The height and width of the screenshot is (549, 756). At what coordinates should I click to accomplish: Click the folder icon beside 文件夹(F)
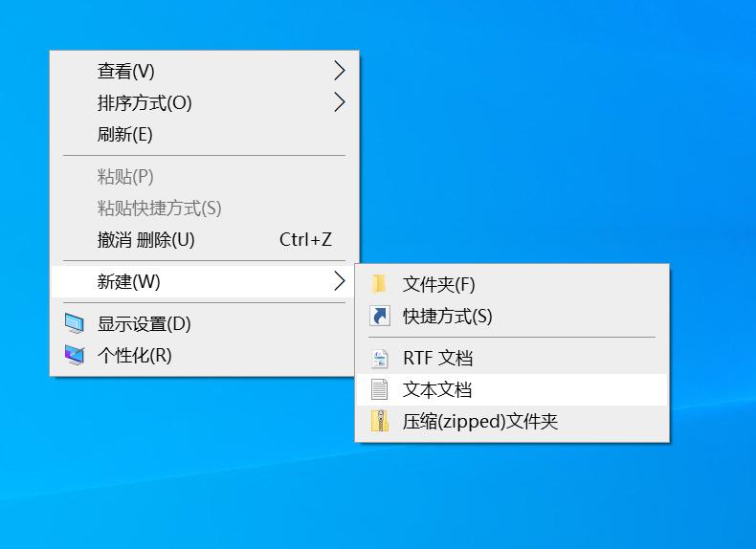click(379, 284)
